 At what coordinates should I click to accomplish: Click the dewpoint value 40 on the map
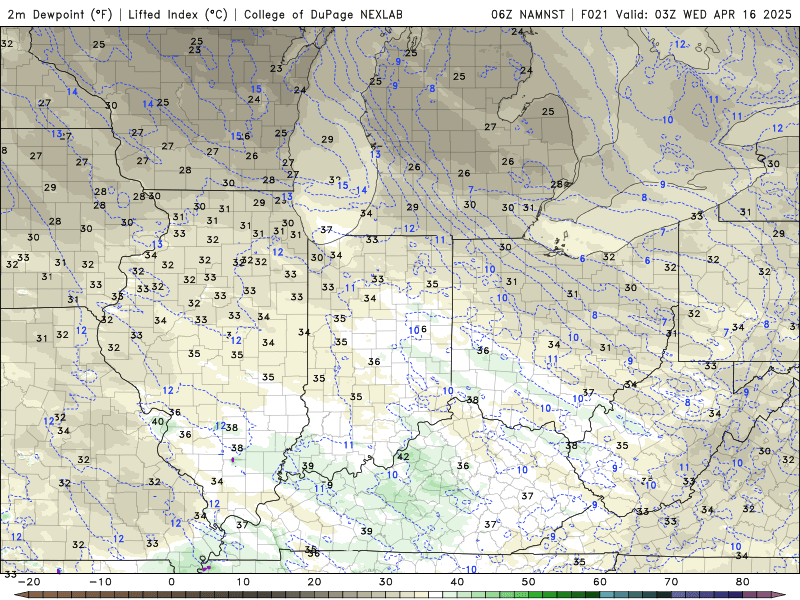158,421
